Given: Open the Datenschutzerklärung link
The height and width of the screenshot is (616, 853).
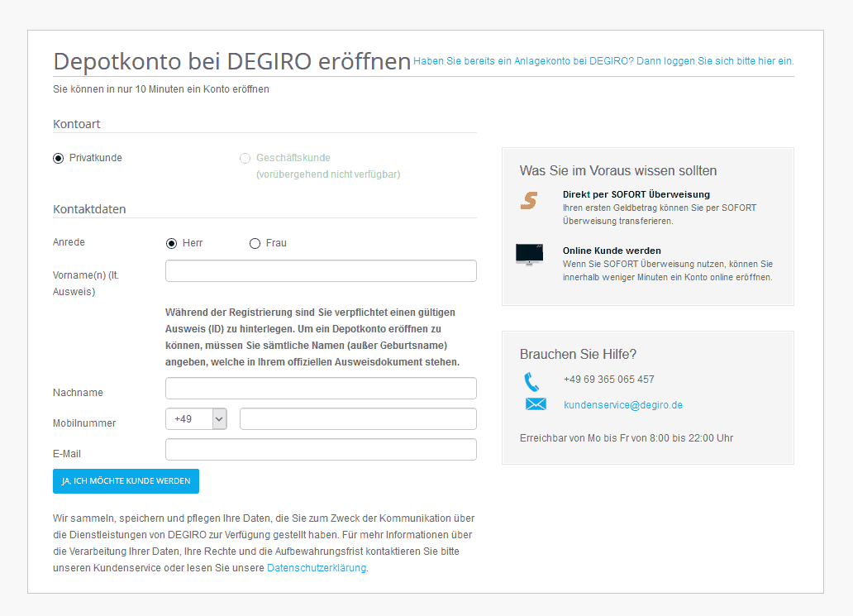Looking at the screenshot, I should pyautogui.click(x=317, y=567).
